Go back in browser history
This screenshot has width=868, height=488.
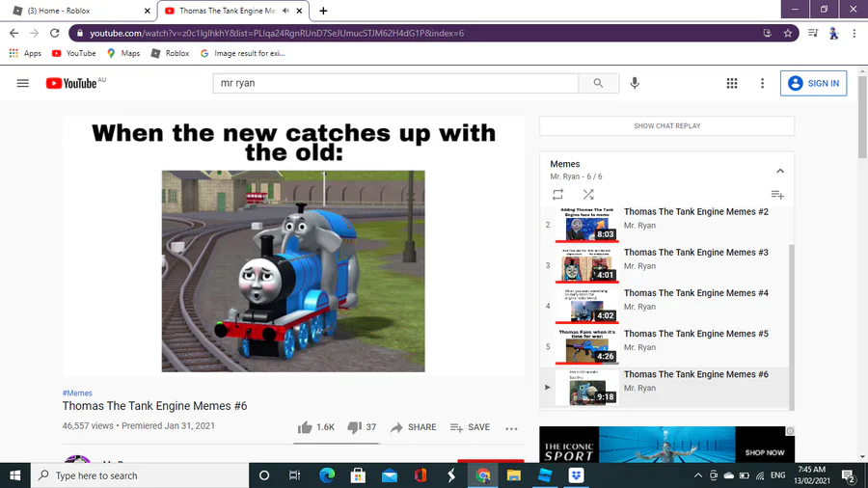click(x=14, y=33)
